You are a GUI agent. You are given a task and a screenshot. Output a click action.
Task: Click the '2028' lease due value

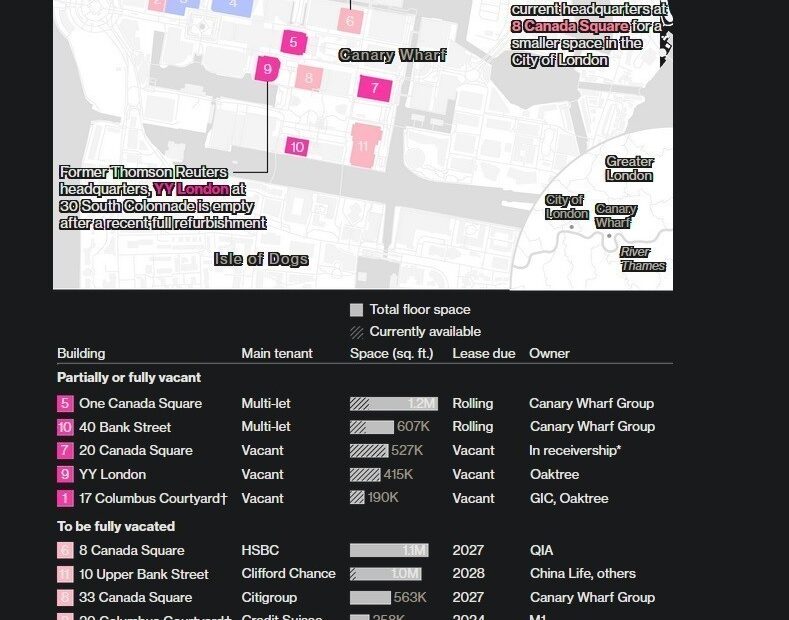tap(468, 574)
